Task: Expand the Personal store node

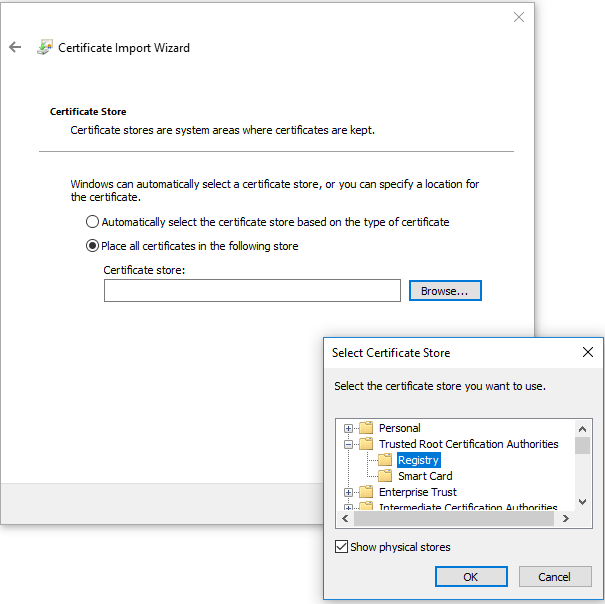Action: pyautogui.click(x=349, y=428)
